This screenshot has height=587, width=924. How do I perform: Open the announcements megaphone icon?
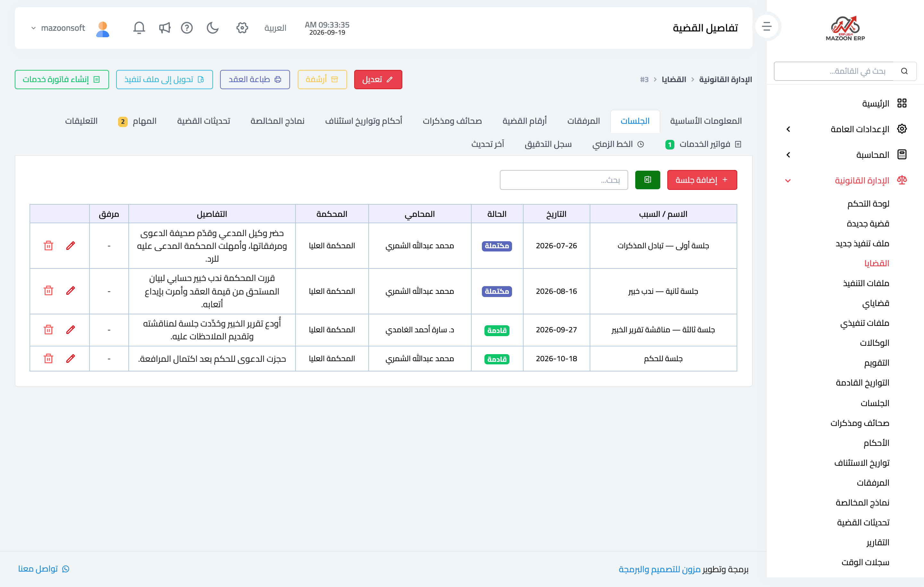tap(165, 28)
